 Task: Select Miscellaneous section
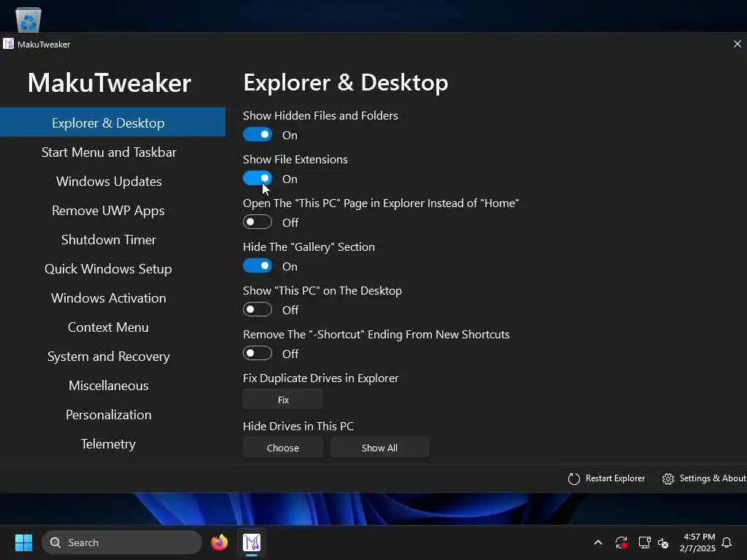point(109,385)
